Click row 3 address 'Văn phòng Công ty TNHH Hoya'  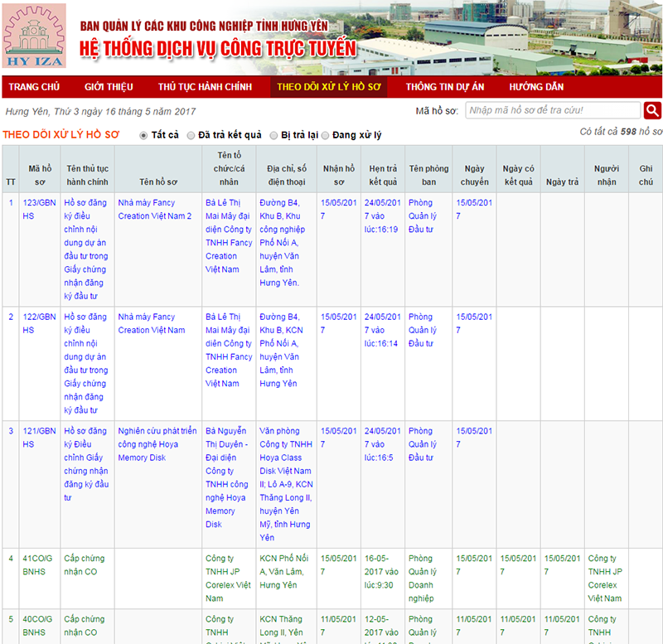286,484
